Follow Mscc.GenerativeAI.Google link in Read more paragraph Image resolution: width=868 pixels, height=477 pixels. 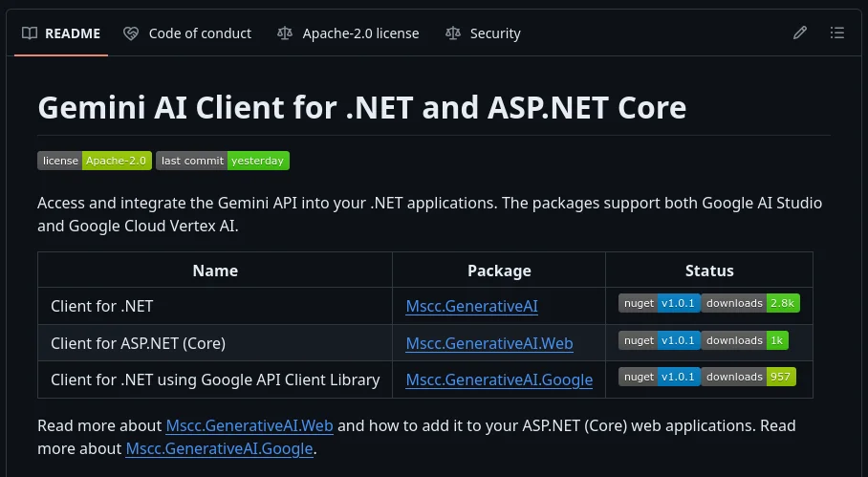[219, 448]
